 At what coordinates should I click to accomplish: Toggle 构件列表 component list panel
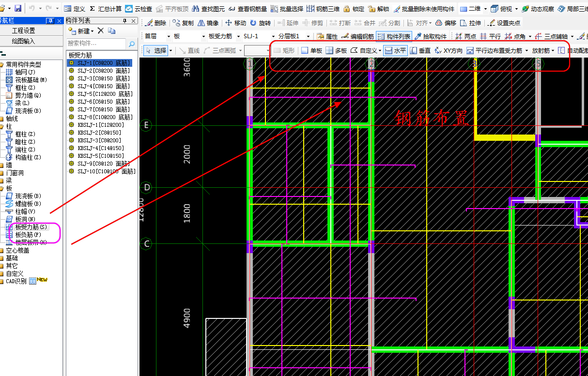[394, 36]
